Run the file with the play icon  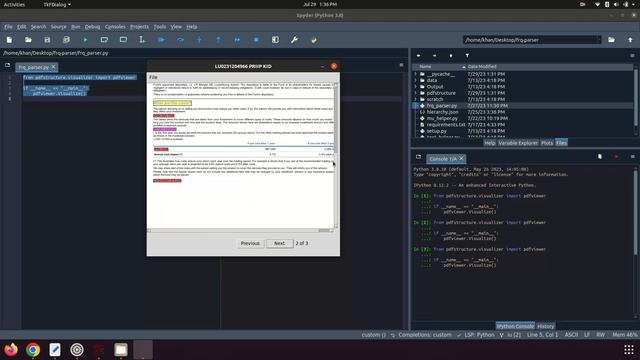[x=85, y=40]
